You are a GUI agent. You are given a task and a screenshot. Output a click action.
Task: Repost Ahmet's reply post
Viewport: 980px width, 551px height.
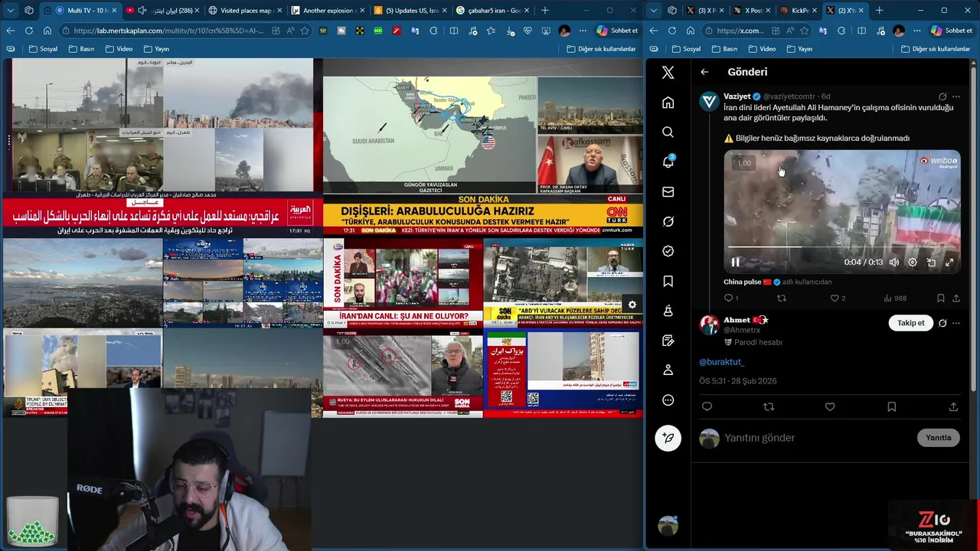pos(769,407)
